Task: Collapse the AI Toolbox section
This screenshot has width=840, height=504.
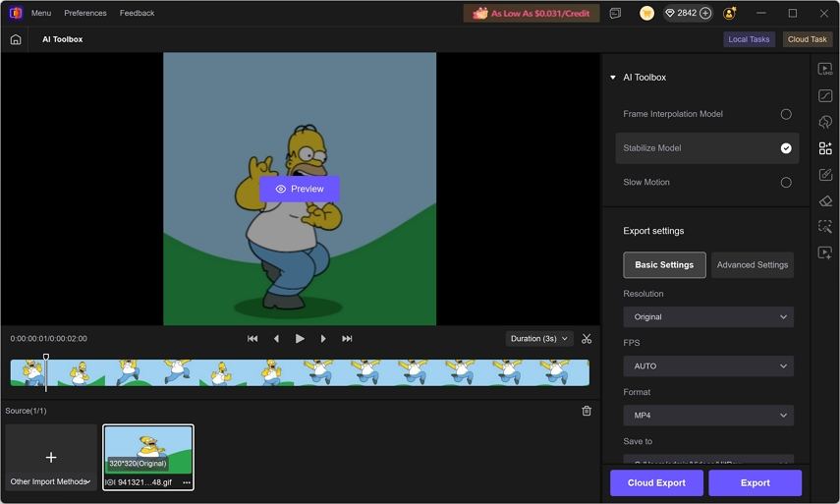Action: coord(613,78)
